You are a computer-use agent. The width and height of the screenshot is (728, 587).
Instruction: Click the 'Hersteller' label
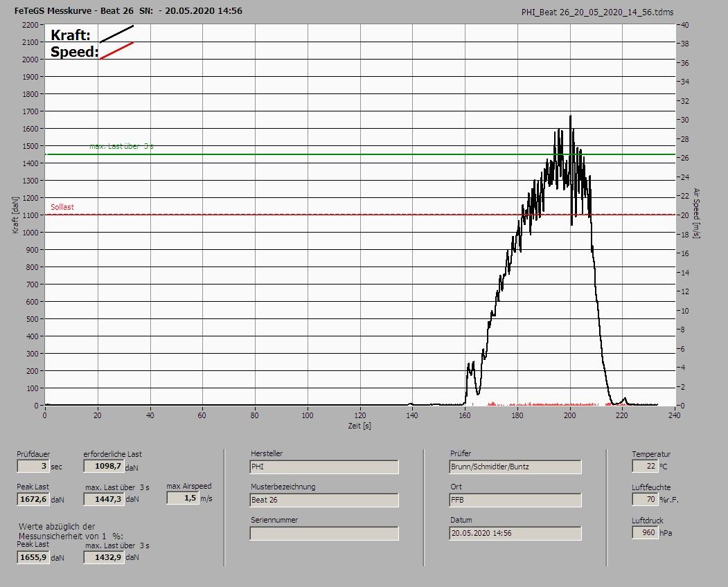pyautogui.click(x=267, y=453)
